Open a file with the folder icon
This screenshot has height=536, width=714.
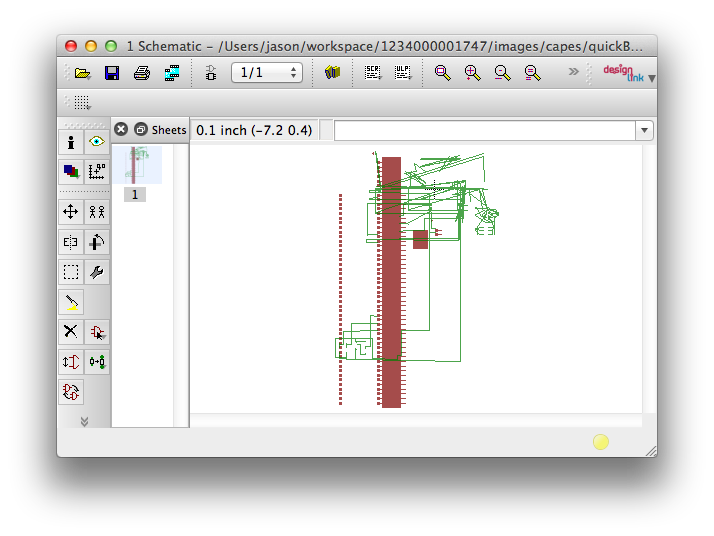(x=82, y=73)
